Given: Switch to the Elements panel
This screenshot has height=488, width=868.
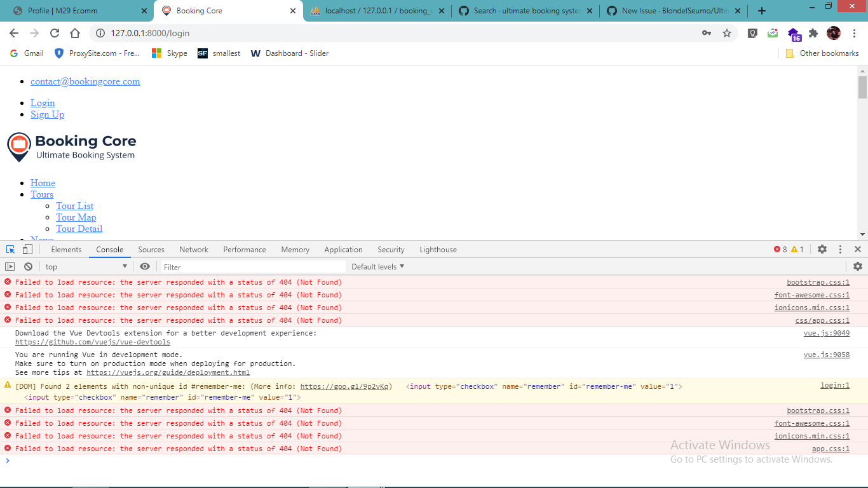Looking at the screenshot, I should point(66,250).
